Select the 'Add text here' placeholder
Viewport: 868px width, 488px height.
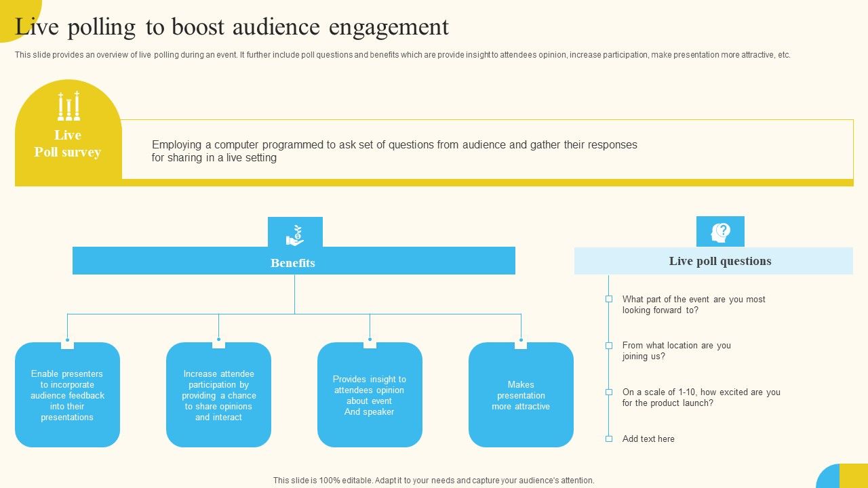(648, 439)
